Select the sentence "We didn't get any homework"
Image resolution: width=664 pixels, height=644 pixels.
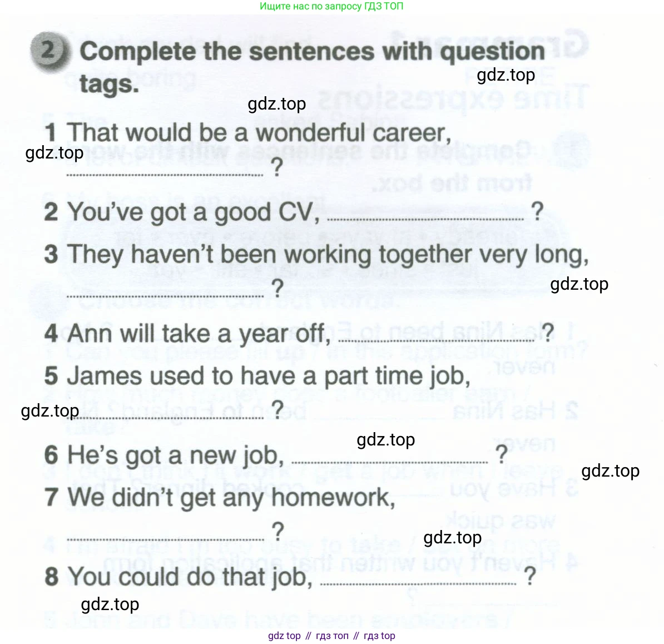tap(231, 497)
